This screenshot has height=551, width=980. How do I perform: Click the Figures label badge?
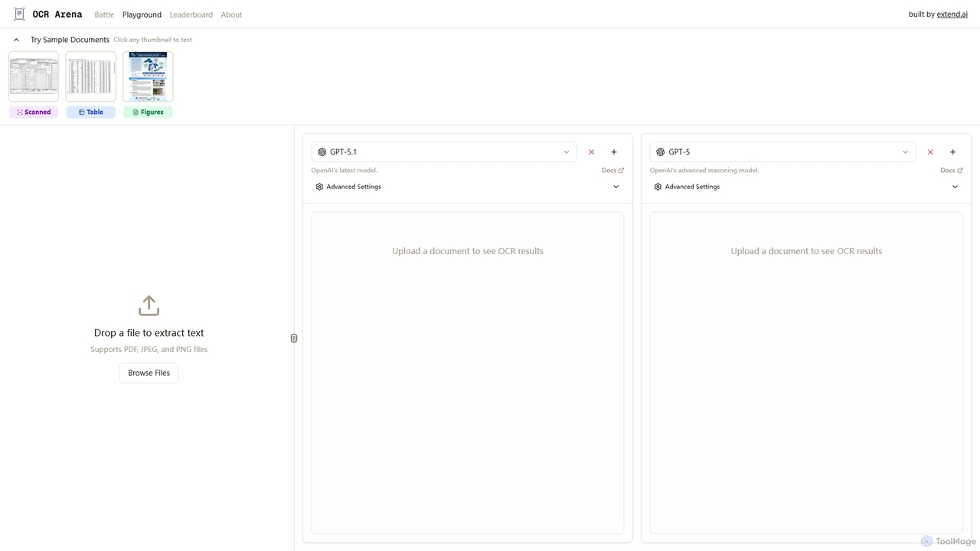click(x=148, y=112)
